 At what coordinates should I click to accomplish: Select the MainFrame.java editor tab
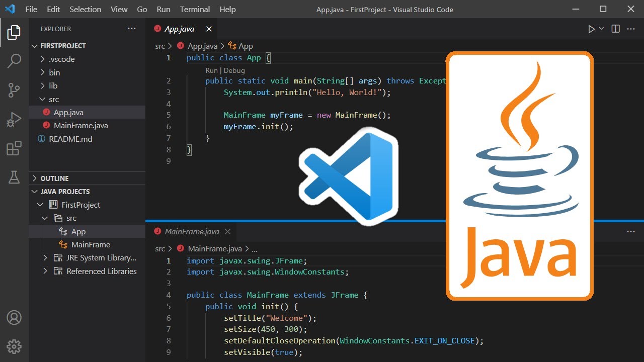click(192, 232)
